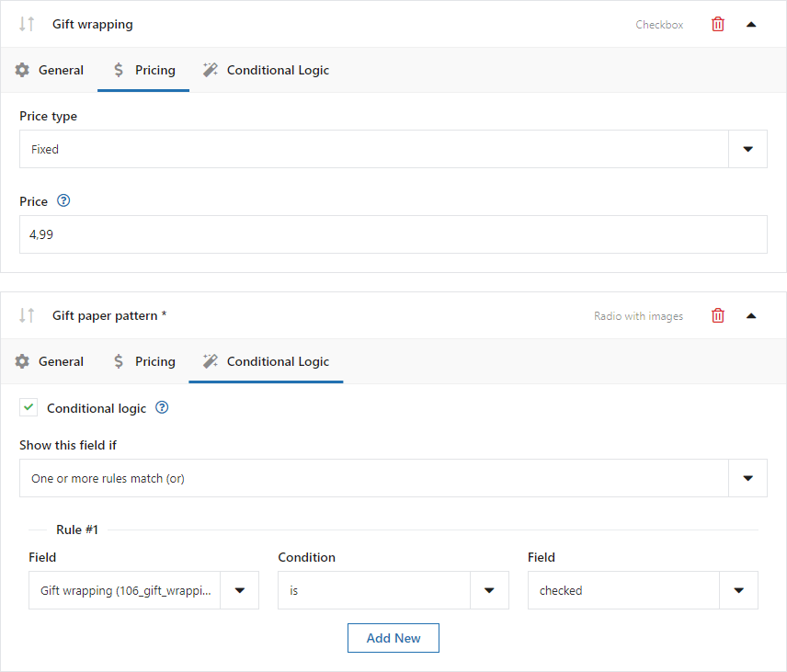Collapse the Gift wrapping field panel
Image resolution: width=787 pixels, height=672 pixels.
click(x=751, y=25)
